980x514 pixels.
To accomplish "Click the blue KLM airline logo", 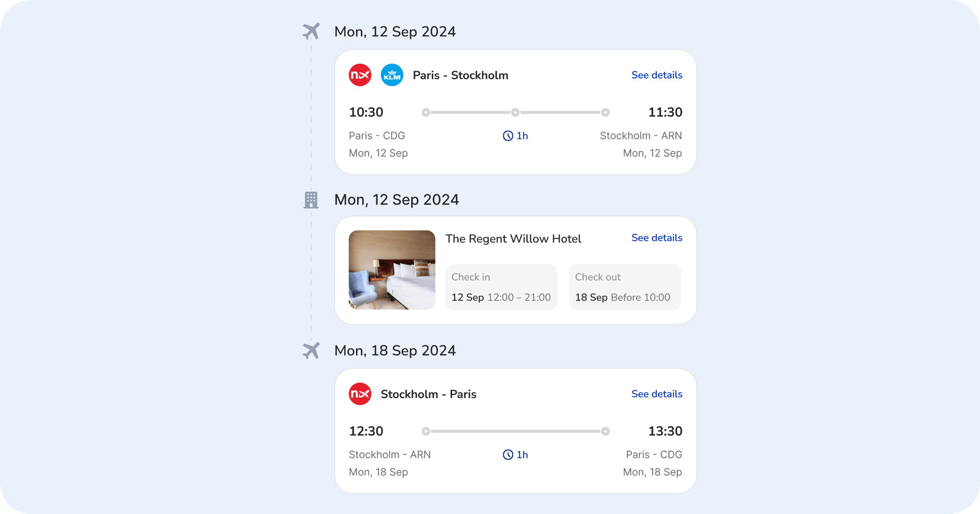I will tap(392, 75).
